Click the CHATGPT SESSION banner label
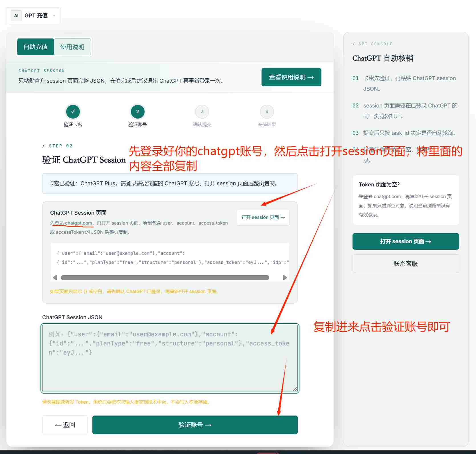This screenshot has width=476, height=454. click(42, 71)
